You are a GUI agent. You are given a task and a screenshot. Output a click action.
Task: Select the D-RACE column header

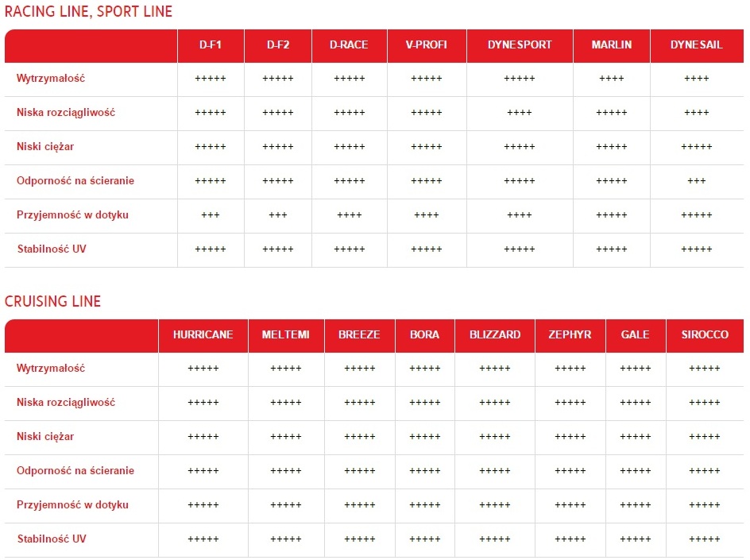click(349, 45)
